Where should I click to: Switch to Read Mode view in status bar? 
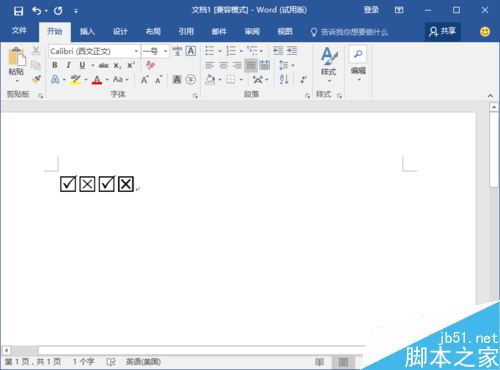point(319,362)
